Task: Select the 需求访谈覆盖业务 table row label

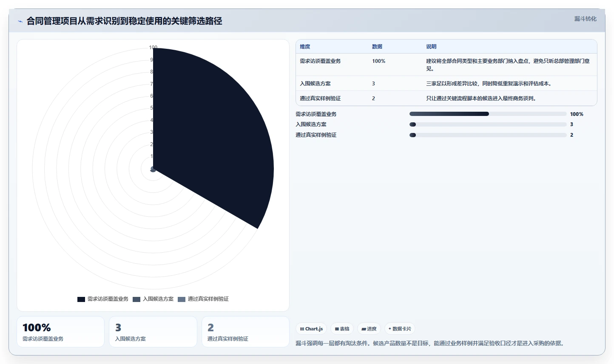Action: tap(320, 61)
